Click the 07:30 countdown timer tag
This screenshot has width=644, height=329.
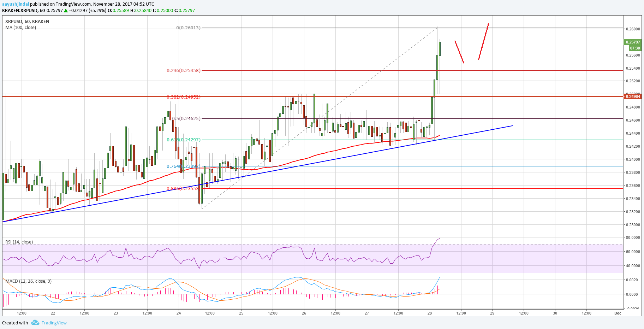click(x=635, y=48)
